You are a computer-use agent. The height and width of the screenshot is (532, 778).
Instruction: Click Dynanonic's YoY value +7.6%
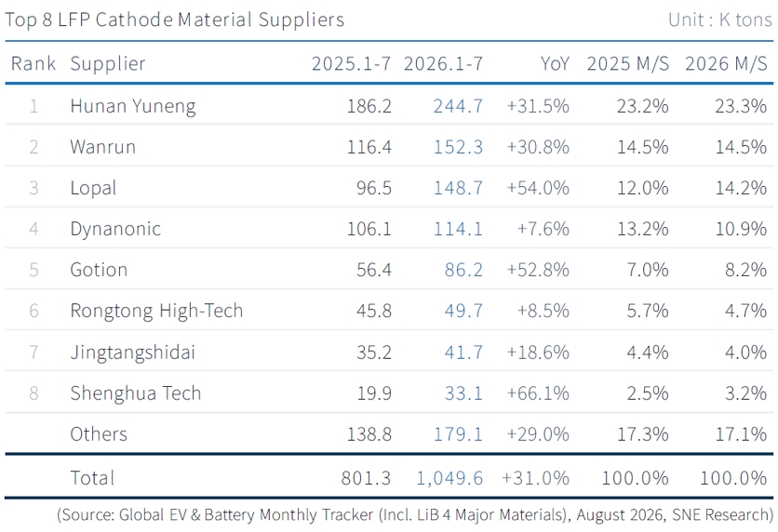(543, 229)
